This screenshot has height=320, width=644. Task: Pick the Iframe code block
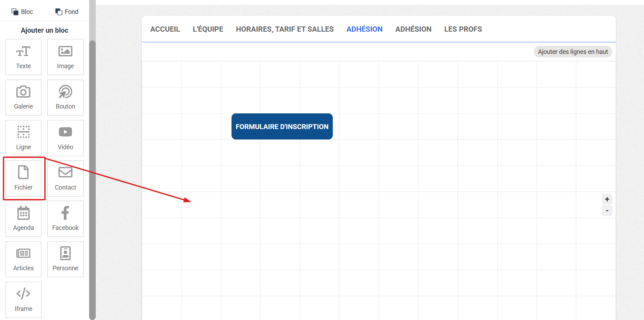(x=23, y=299)
